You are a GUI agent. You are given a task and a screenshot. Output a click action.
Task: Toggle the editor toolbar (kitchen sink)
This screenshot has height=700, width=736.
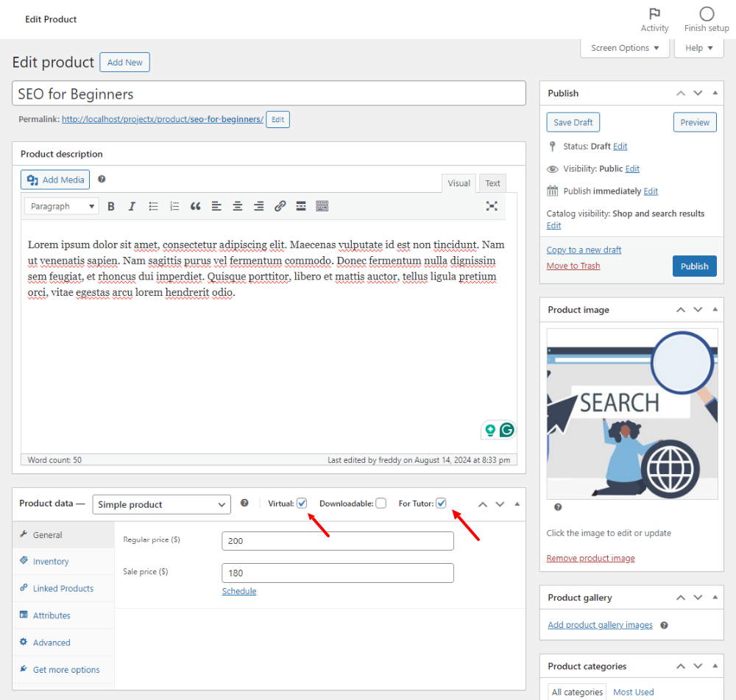pos(322,206)
